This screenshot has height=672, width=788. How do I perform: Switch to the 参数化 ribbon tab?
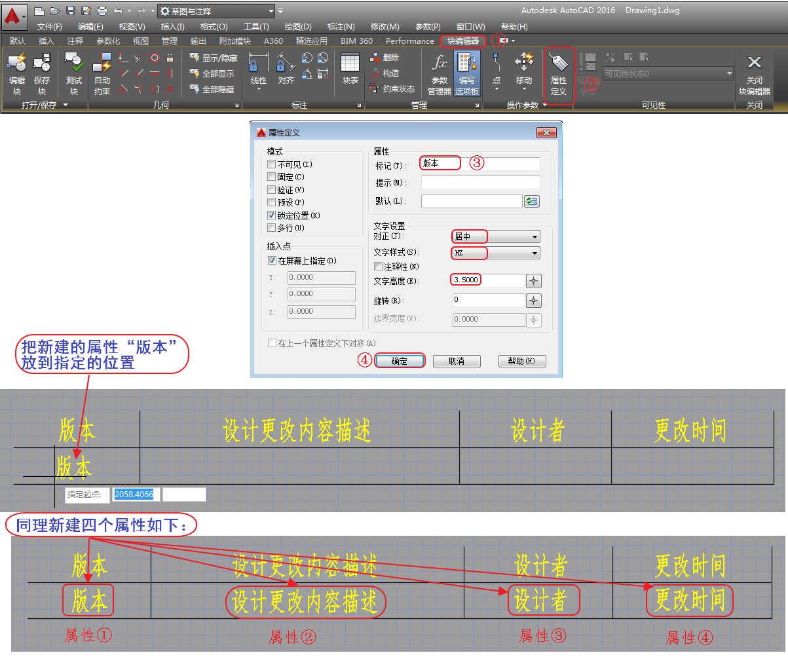pyautogui.click(x=108, y=41)
